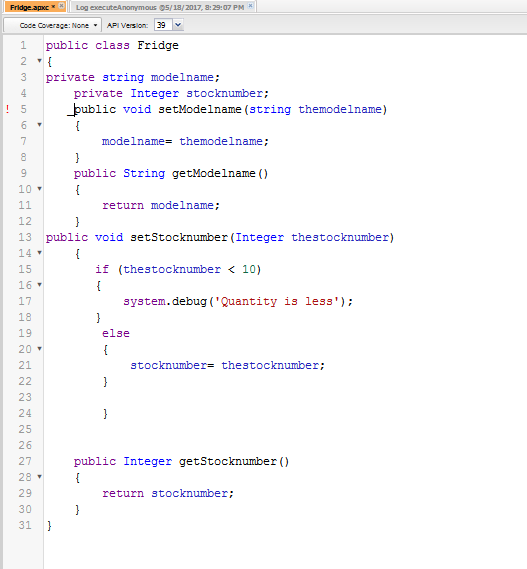The image size is (527, 569).
Task: Close the Log executeAnonymous tab
Action: 250,6
